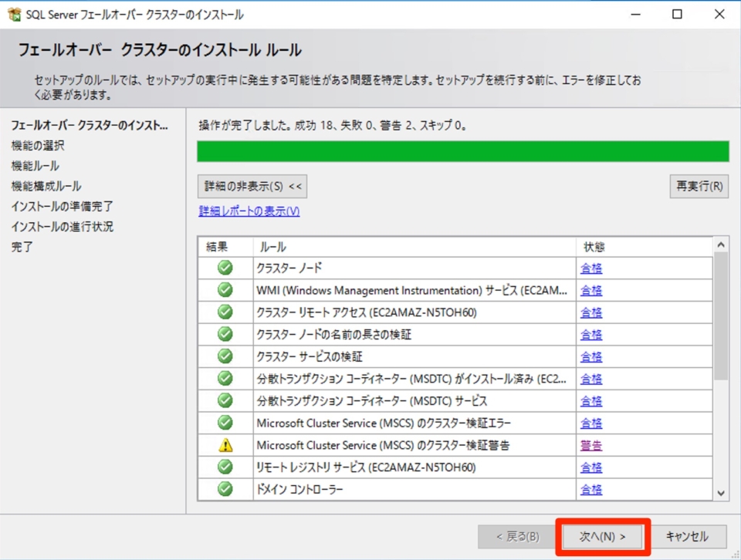This screenshot has width=741, height=560.
Task: Collapse details with 詳細の非表示(S) button
Action: coord(252,186)
